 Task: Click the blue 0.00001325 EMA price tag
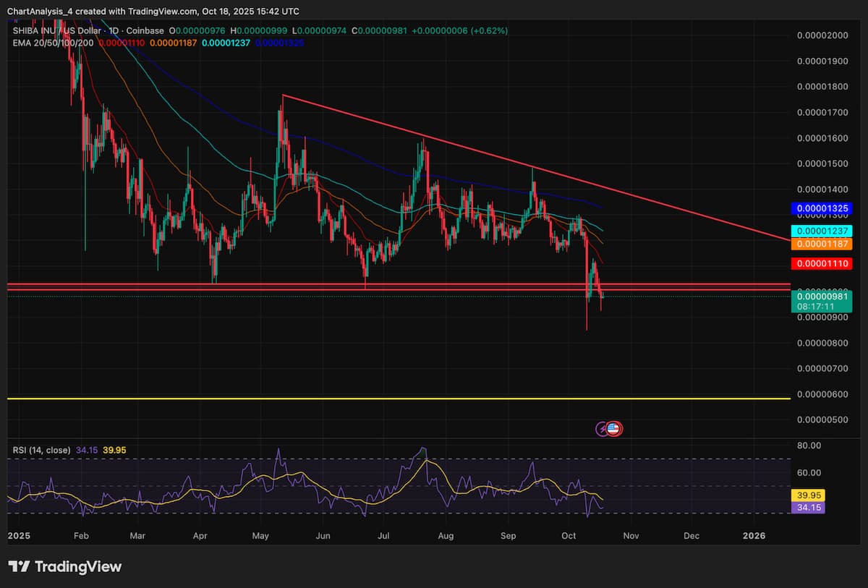[821, 210]
